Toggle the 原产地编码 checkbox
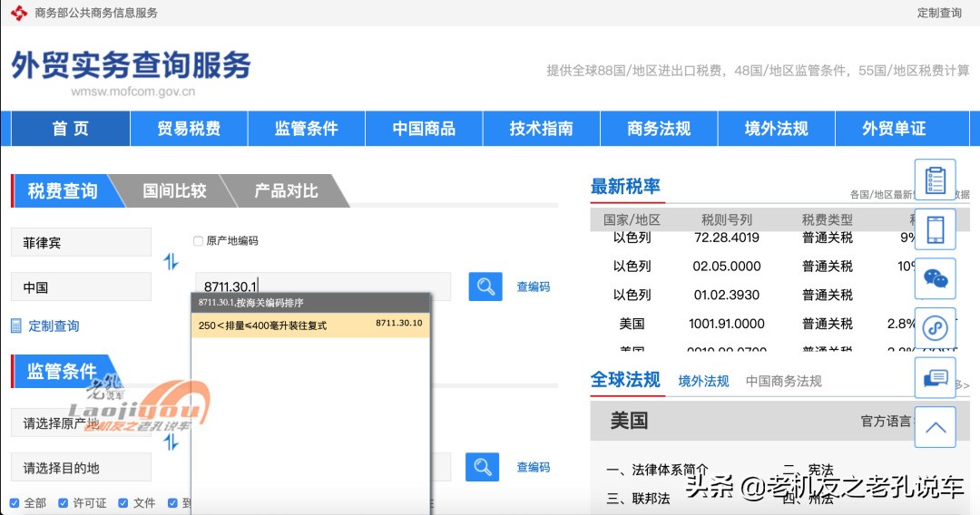Image resolution: width=980 pixels, height=515 pixels. (198, 241)
